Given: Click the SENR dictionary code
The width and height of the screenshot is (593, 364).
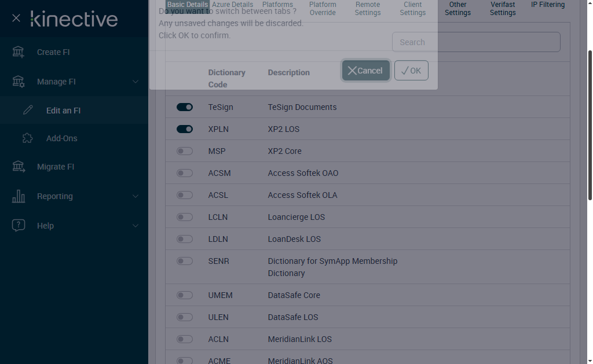Looking at the screenshot, I should tap(218, 261).
